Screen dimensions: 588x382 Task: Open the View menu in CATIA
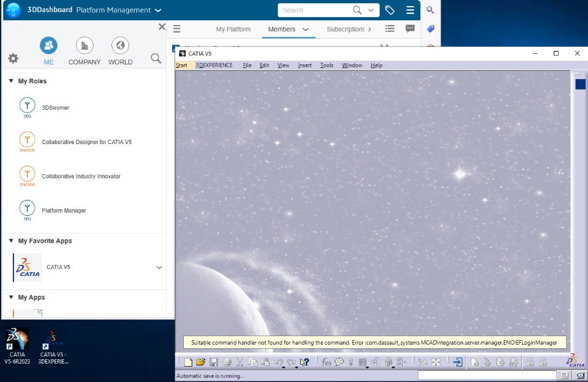tap(284, 65)
